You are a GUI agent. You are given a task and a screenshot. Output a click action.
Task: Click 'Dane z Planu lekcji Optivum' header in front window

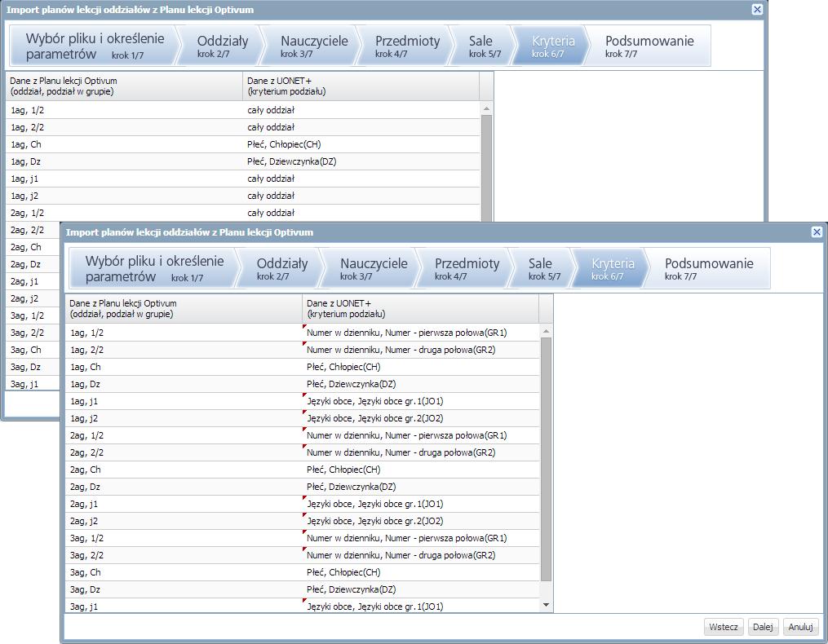tap(184, 309)
